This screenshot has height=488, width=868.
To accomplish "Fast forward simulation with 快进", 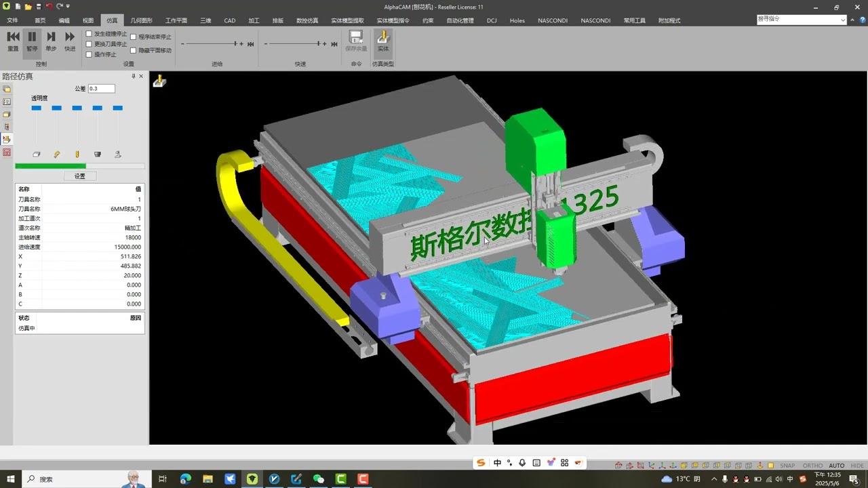I will (x=70, y=41).
